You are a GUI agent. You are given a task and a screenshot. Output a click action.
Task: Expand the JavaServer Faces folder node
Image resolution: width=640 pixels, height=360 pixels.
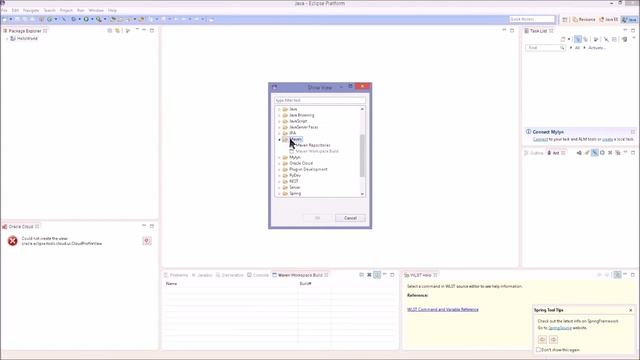coord(279,127)
